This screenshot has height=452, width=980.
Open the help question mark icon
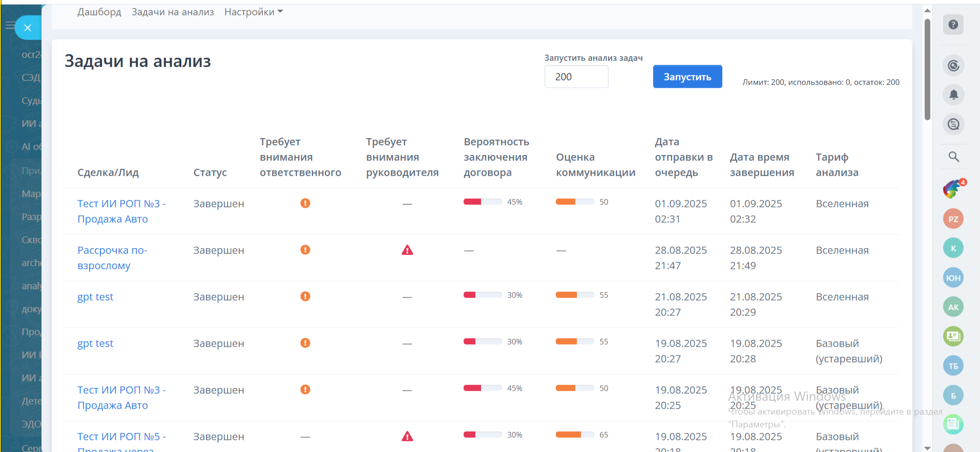[953, 25]
